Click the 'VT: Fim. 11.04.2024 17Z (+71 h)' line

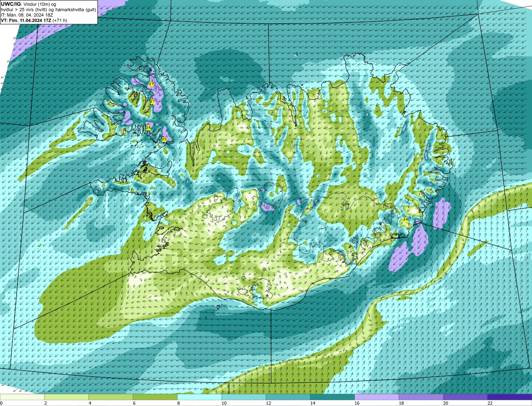coord(34,20)
